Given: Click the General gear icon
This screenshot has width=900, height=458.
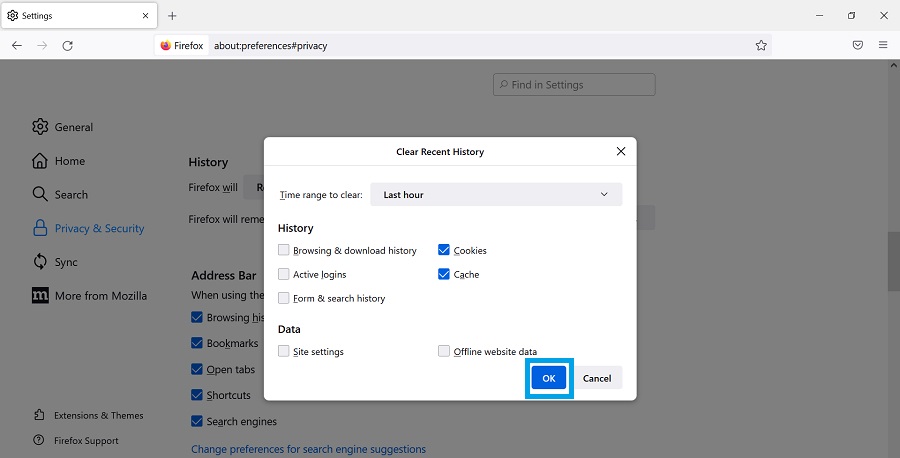Looking at the screenshot, I should click(40, 127).
